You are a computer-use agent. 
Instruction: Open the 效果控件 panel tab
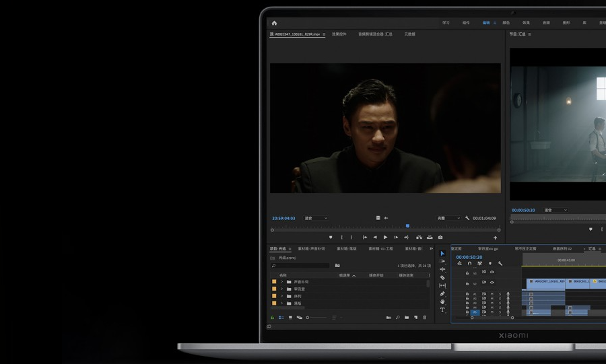coord(339,34)
